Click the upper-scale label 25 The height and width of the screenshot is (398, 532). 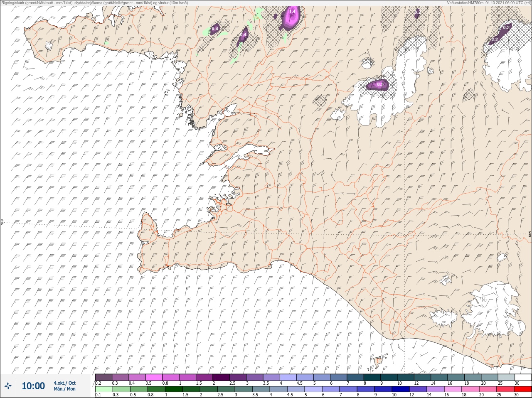click(500, 383)
